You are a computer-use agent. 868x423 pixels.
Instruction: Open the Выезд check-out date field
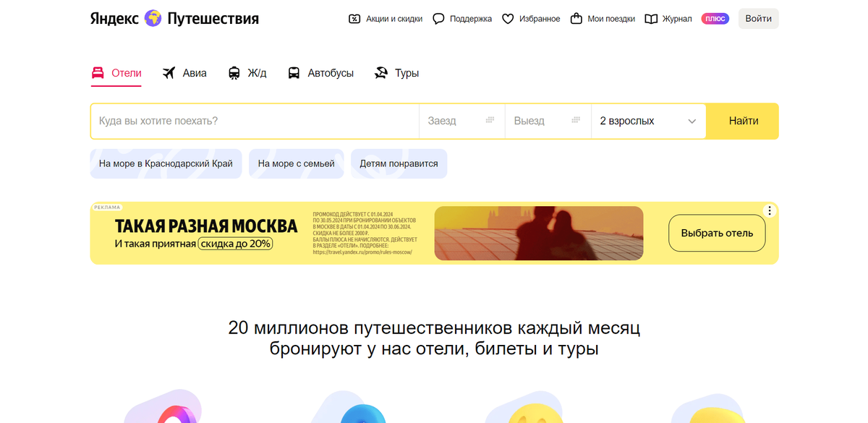point(548,121)
